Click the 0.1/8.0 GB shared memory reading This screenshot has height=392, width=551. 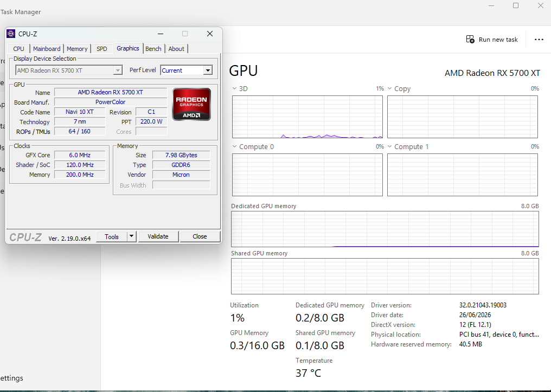click(x=320, y=345)
